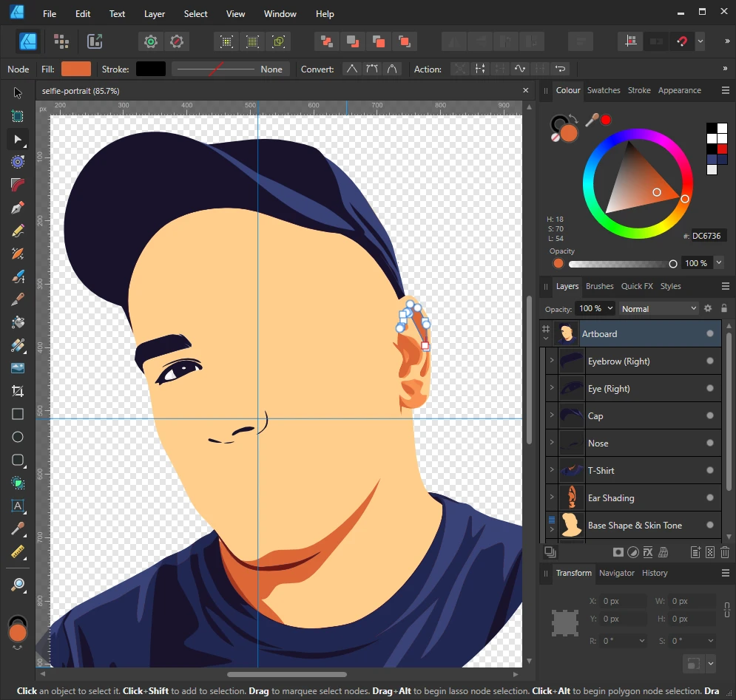This screenshot has height=700, width=736.
Task: Open the layer Opacity 100% dropdown
Action: coord(596,308)
